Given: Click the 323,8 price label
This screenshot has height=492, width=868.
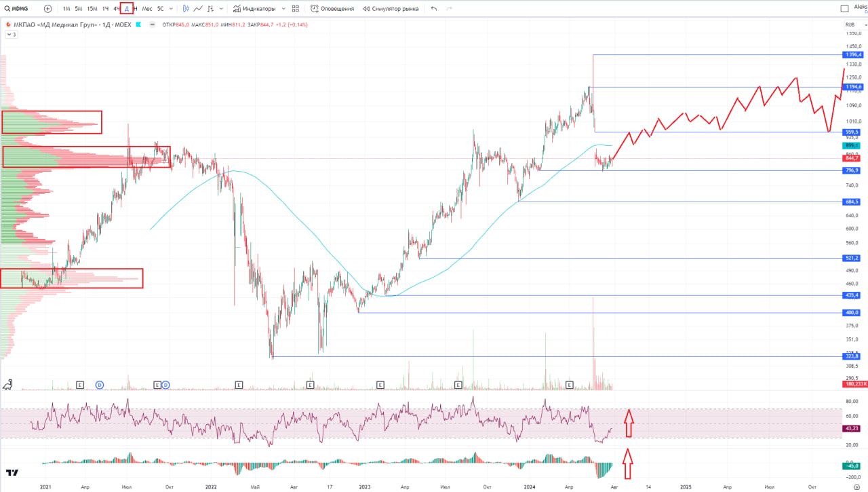Looking at the screenshot, I should (x=852, y=356).
